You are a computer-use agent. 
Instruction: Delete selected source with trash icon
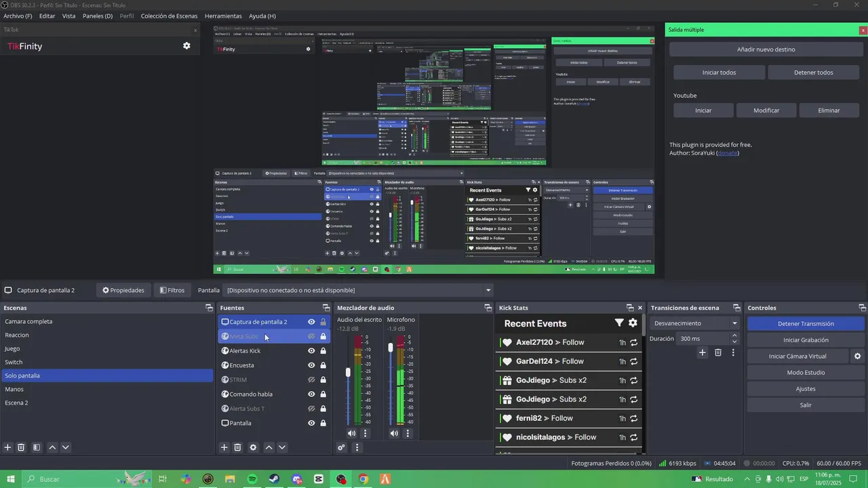pyautogui.click(x=237, y=447)
